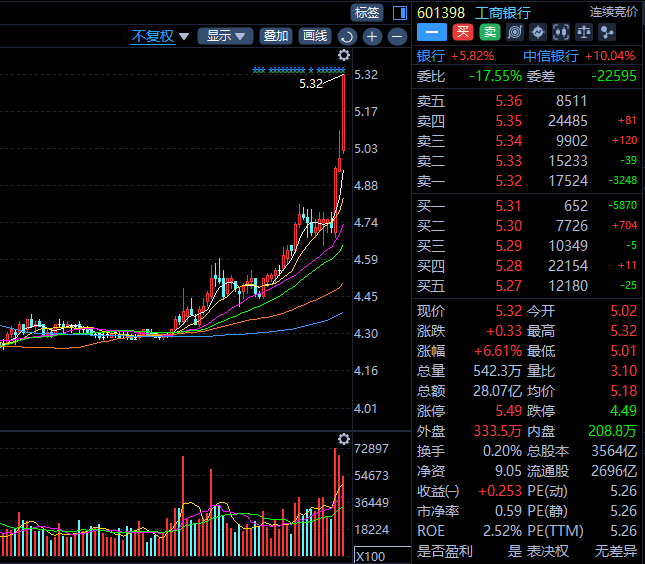The image size is (645, 564).
Task: Open the 银行 sector link
Action: tap(431, 56)
